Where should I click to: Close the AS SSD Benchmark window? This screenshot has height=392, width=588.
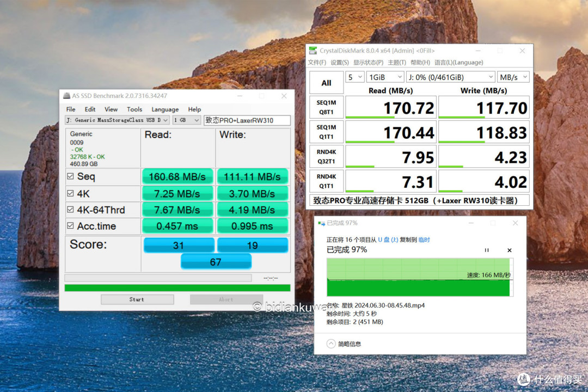[x=284, y=96]
